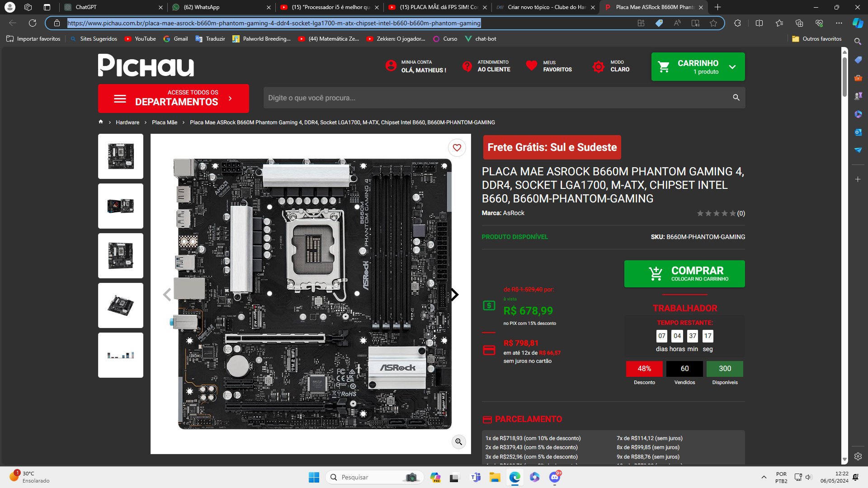The height and width of the screenshot is (488, 868).
Task: Switch to PLACA MÃE dá FPS YouTube tab
Action: pos(438,7)
